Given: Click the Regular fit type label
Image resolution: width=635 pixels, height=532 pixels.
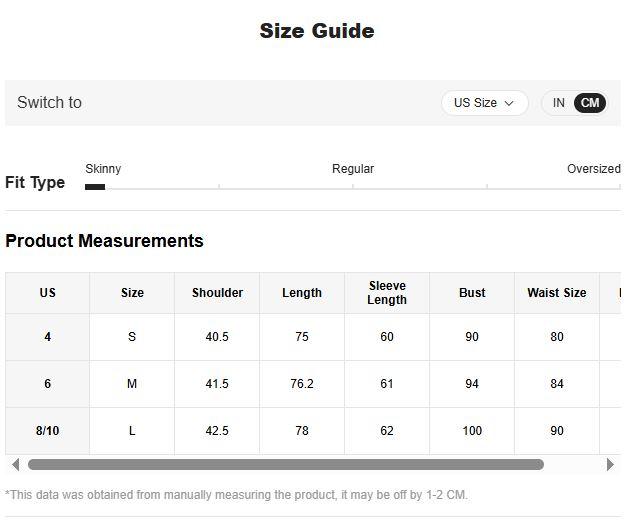Looking at the screenshot, I should tap(353, 169).
